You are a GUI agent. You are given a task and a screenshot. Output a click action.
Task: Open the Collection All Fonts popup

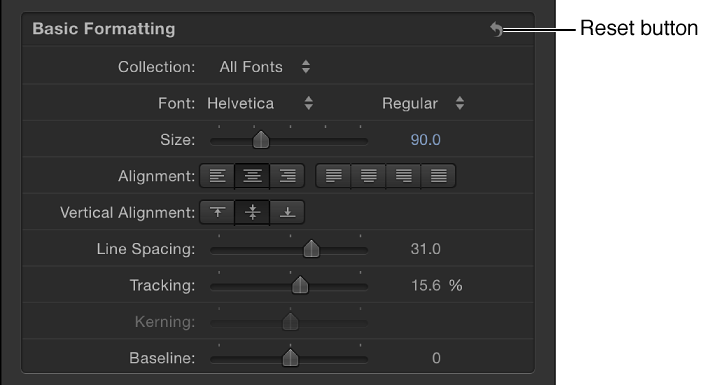265,67
